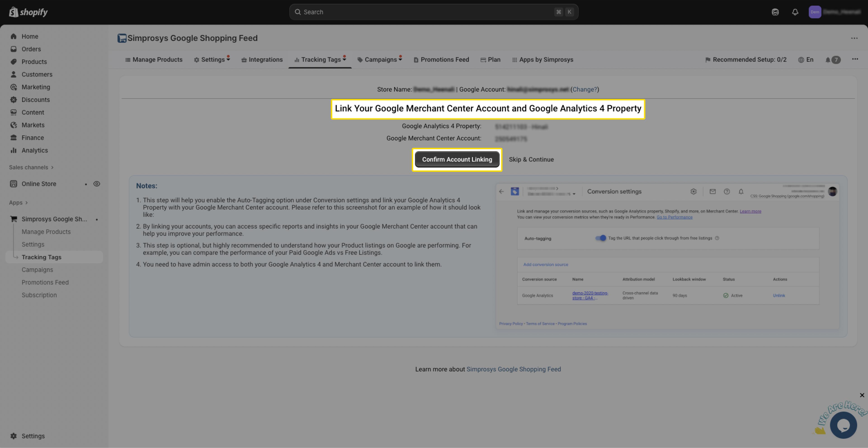Image resolution: width=868 pixels, height=448 pixels.
Task: Click the Sidekick assistant icon in top bar
Action: (775, 12)
